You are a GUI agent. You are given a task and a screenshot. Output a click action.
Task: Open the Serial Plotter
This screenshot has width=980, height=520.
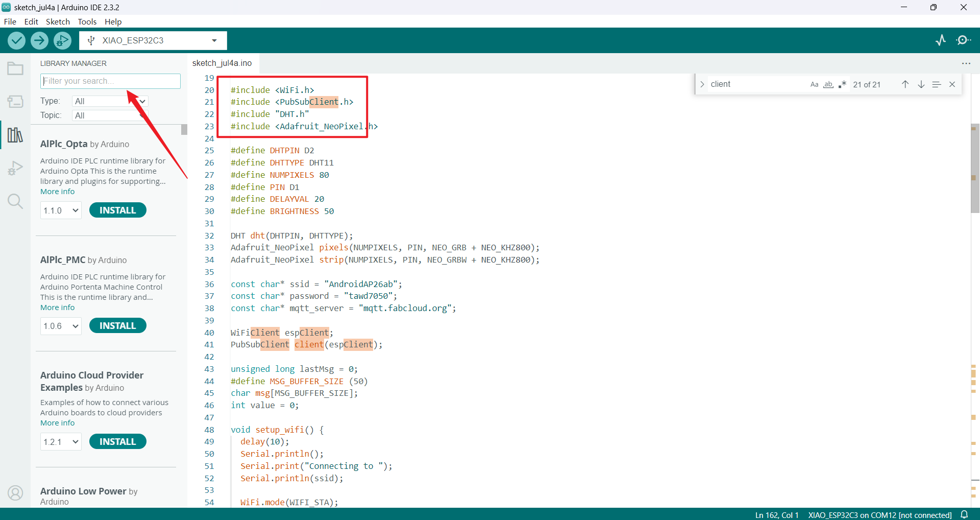click(941, 40)
